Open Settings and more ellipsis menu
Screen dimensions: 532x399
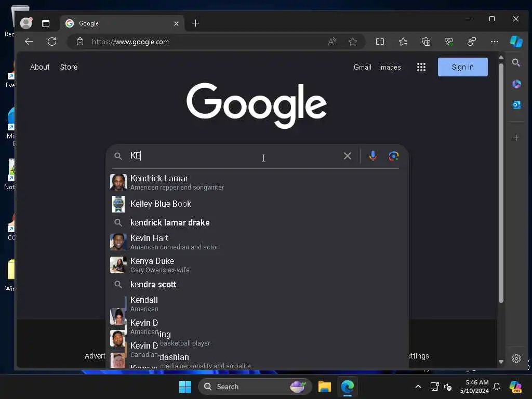point(495,42)
